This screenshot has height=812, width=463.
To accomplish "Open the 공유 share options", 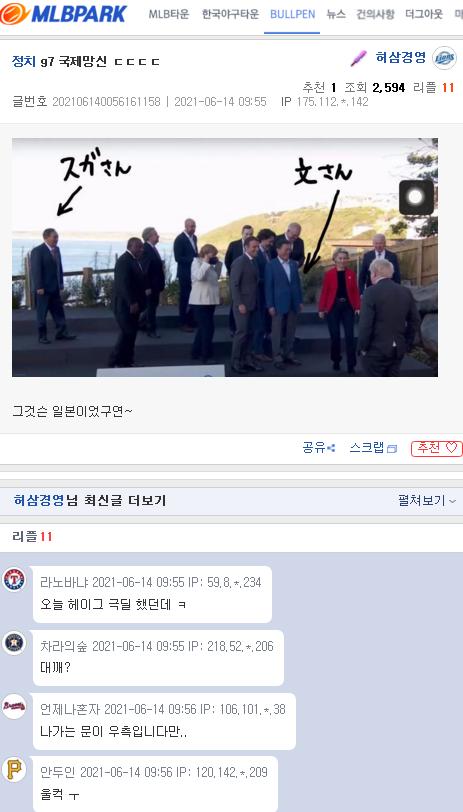I will click(319, 448).
